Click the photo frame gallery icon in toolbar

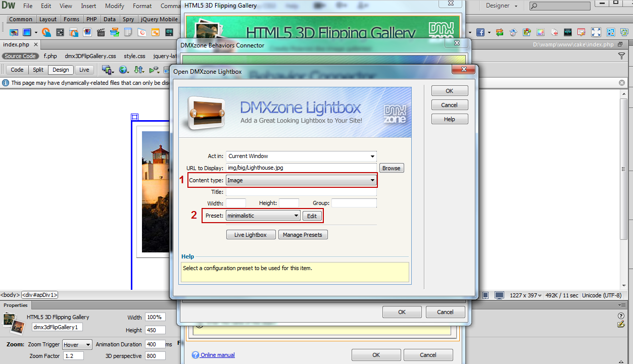point(87,32)
